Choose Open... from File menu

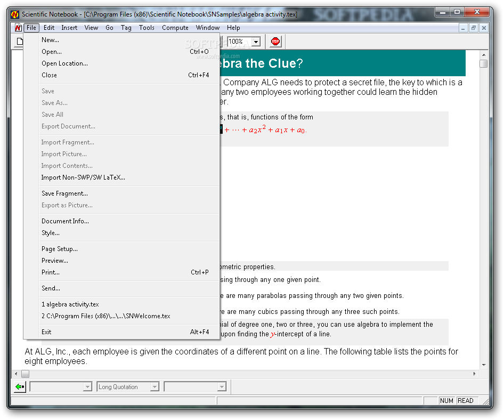point(122,52)
